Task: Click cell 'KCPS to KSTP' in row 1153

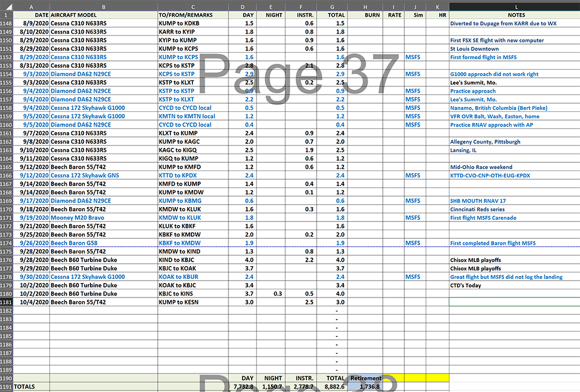Action: (x=193, y=66)
